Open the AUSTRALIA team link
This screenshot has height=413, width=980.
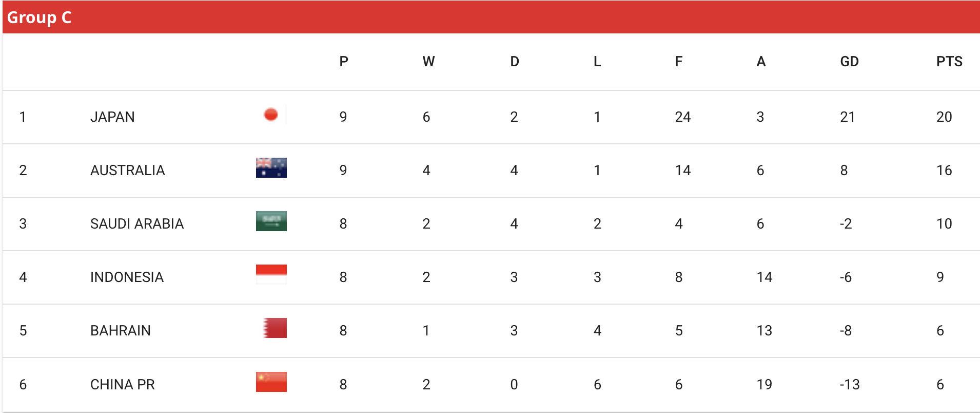click(x=128, y=171)
